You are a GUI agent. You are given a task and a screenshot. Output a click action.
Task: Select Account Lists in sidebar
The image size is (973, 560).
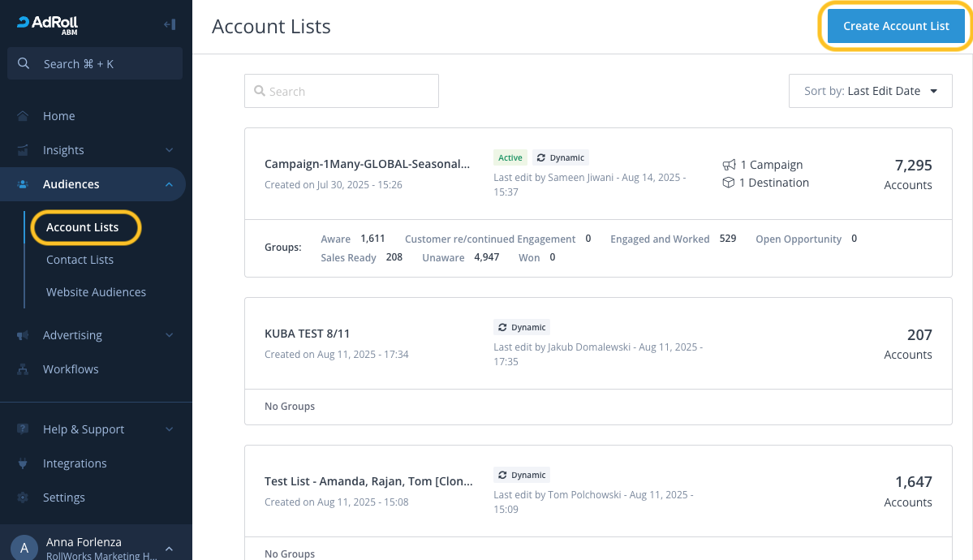[82, 227]
